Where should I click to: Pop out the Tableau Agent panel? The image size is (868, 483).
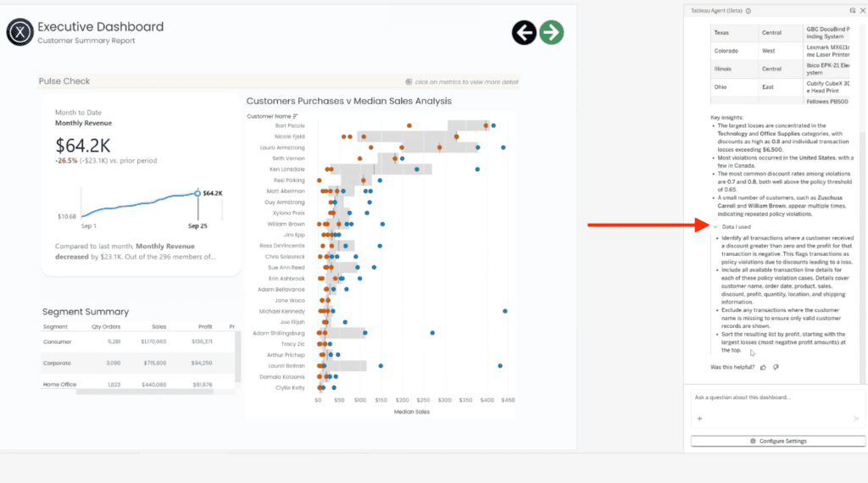click(853, 10)
